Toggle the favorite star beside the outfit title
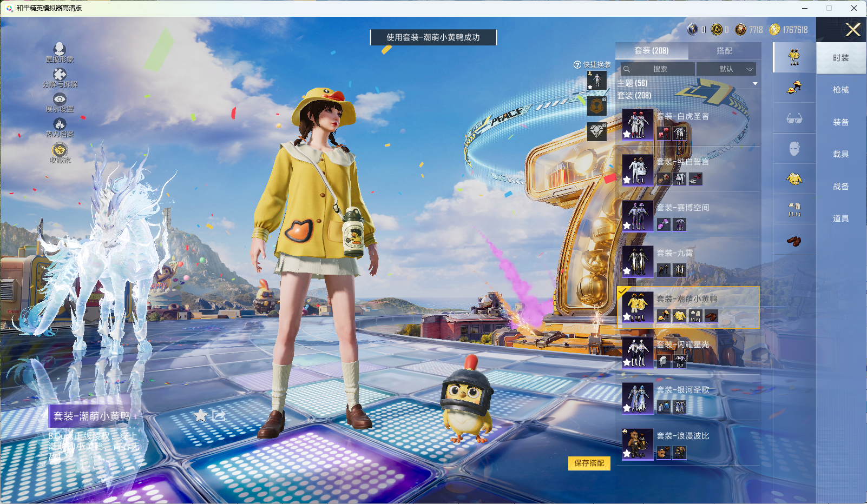 pyautogui.click(x=201, y=415)
